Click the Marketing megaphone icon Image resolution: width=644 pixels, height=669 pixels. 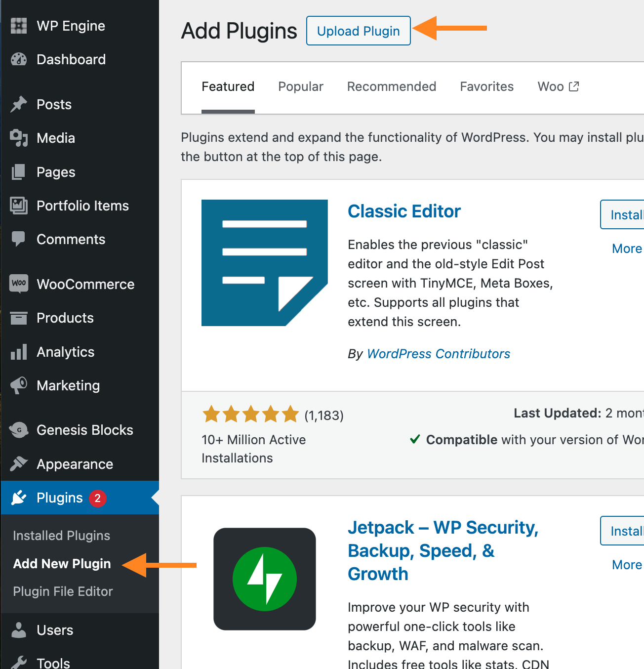(19, 385)
